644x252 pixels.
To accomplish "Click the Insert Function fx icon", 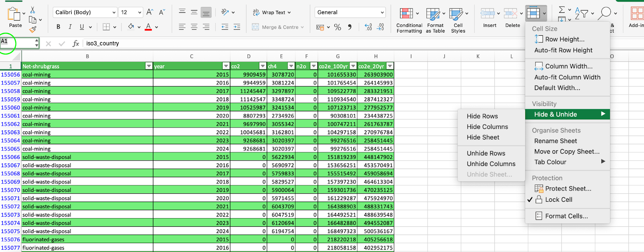I will tap(75, 43).
